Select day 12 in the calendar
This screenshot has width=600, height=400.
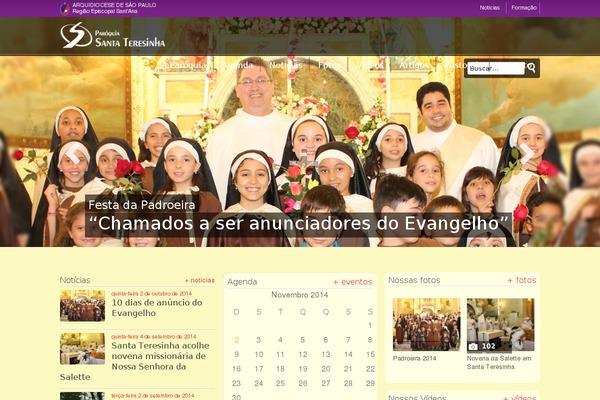(303, 354)
